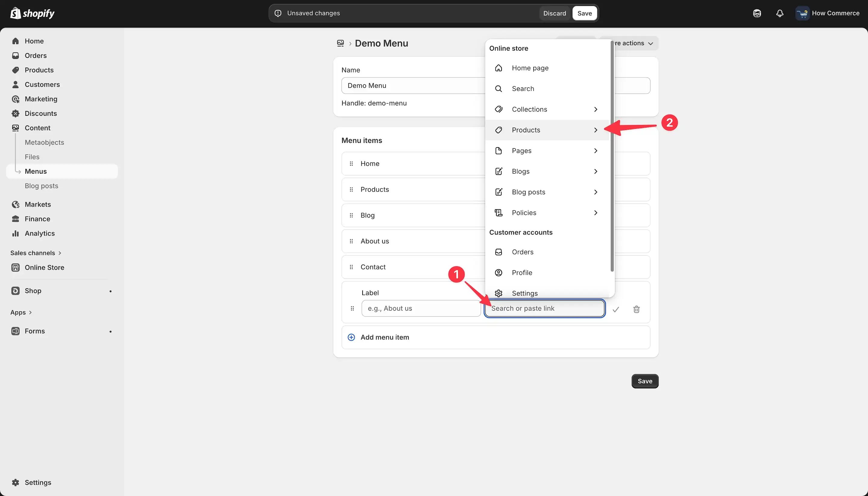Viewport: 868px width, 496px height.
Task: Open Orders in the sidebar
Action: [x=62, y=55]
